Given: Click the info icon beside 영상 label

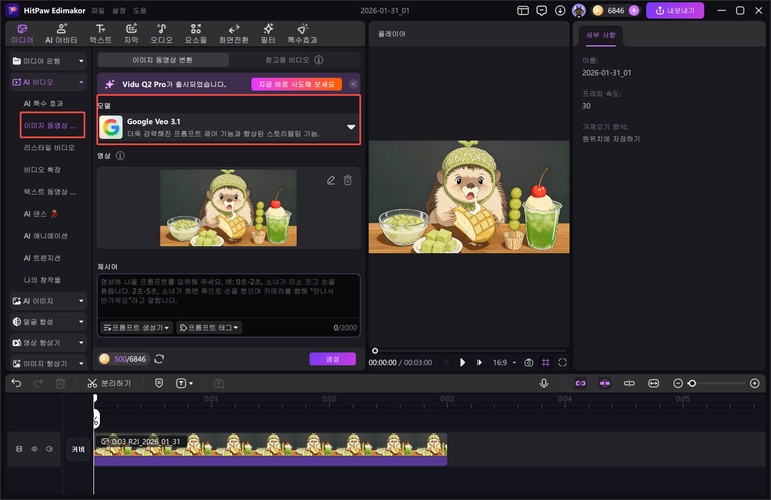Looking at the screenshot, I should pos(120,156).
